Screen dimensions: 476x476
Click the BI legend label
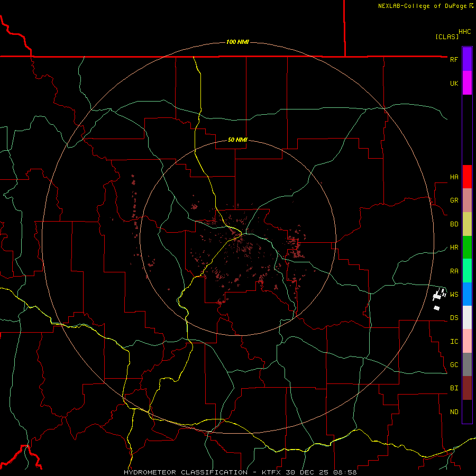[454, 388]
